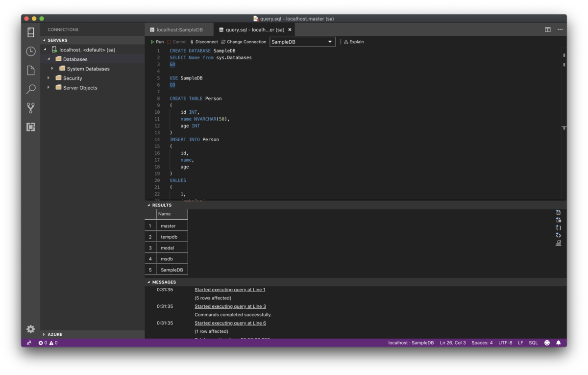Image resolution: width=588 pixels, height=375 pixels.
Task: Open notifications bell in status bar
Action: pyautogui.click(x=558, y=343)
